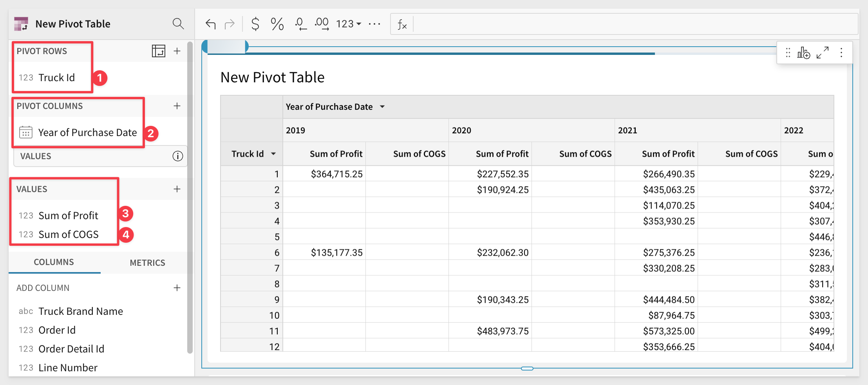868x385 pixels.
Task: Increase decimal places in toolbar
Action: click(322, 24)
